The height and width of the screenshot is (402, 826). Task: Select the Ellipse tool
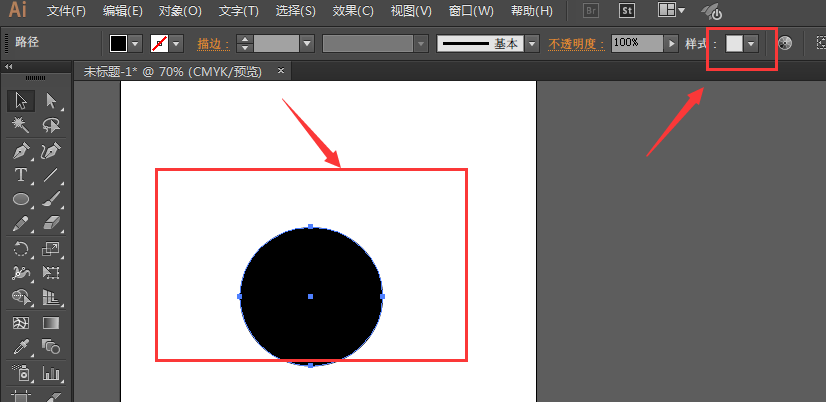point(20,199)
